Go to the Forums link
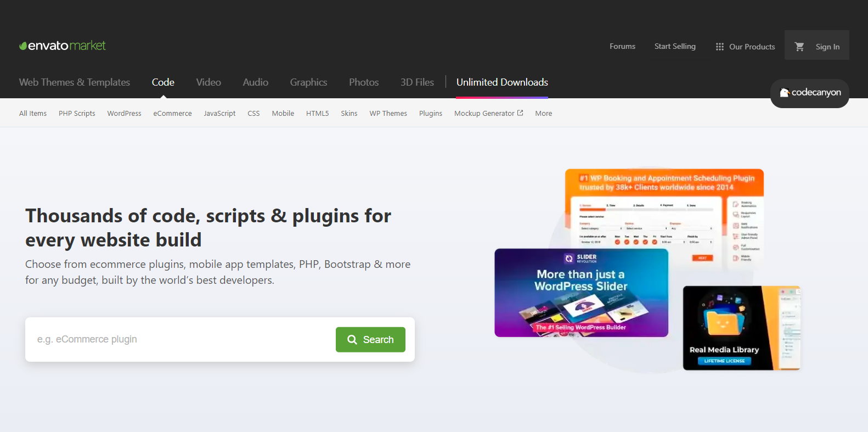Image resolution: width=868 pixels, height=432 pixels. [622, 46]
